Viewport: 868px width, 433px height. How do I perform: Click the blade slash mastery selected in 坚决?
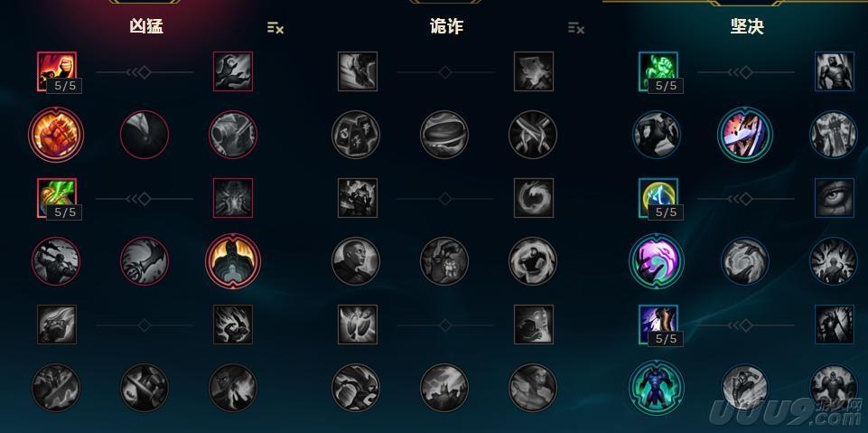click(x=744, y=135)
